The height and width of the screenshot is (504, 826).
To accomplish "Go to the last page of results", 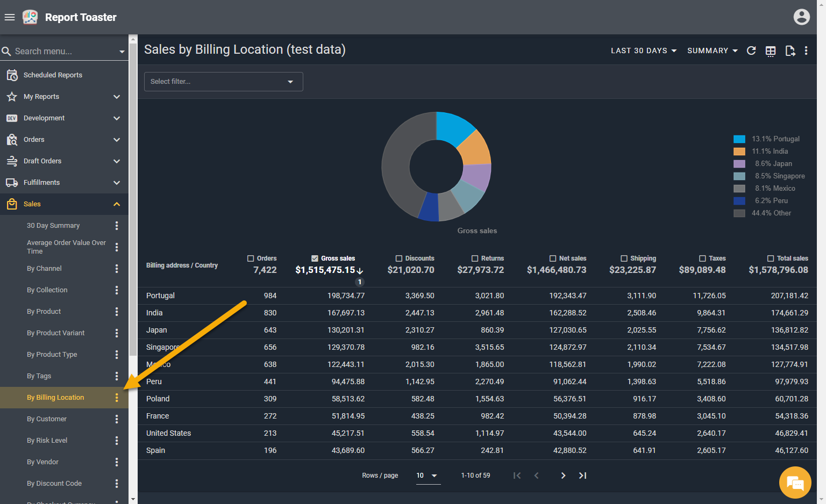I will [582, 476].
